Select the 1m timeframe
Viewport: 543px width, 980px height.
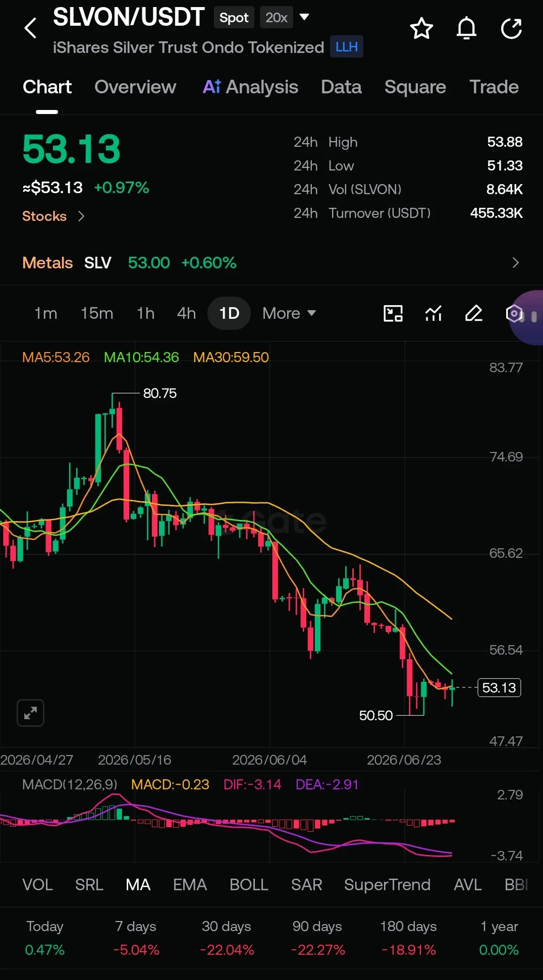[45, 313]
